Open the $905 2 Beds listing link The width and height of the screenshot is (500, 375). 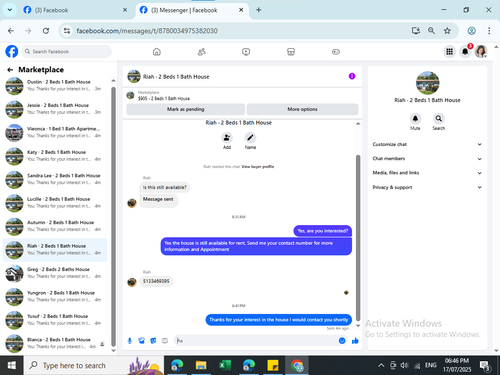[x=164, y=98]
